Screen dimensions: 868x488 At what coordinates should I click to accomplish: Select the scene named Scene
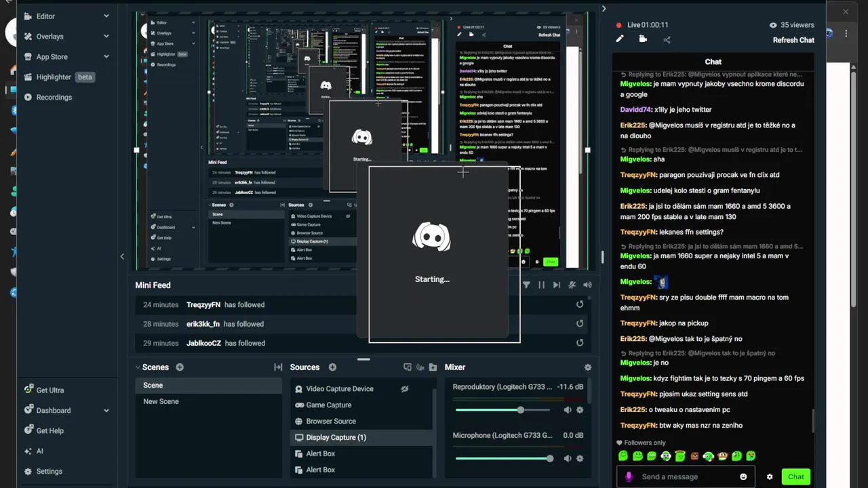209,385
